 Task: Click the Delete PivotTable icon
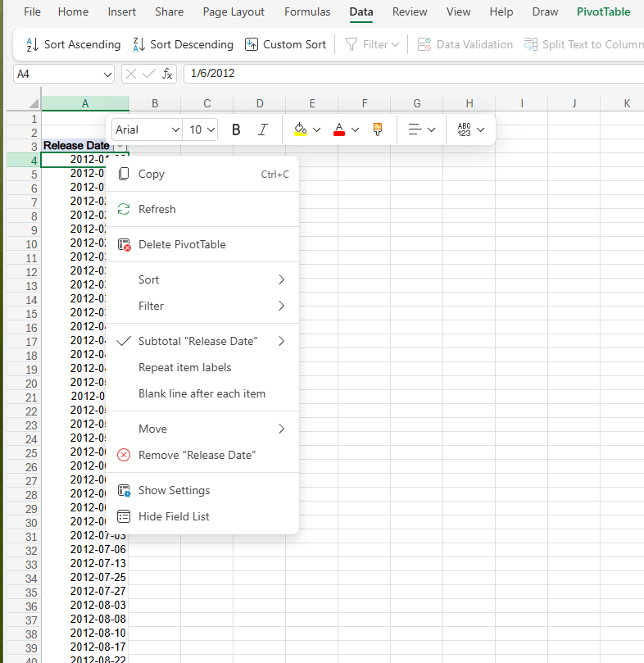124,244
